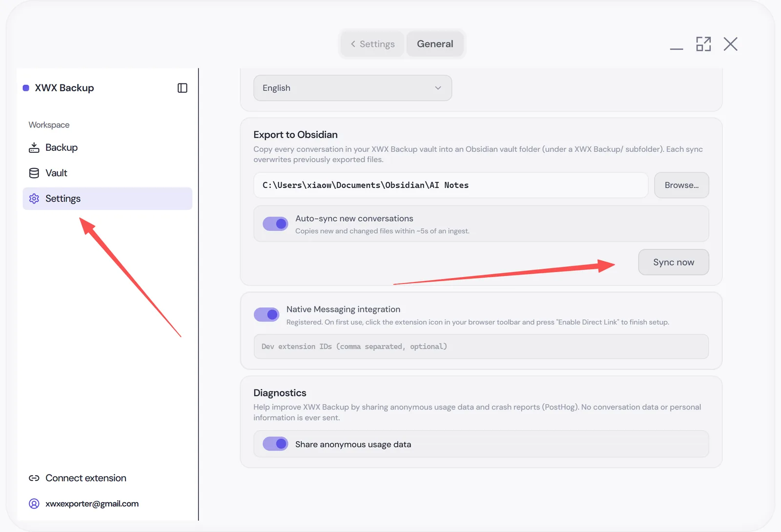Go back to Settings breadcrumb
The image size is (781, 532).
372,44
